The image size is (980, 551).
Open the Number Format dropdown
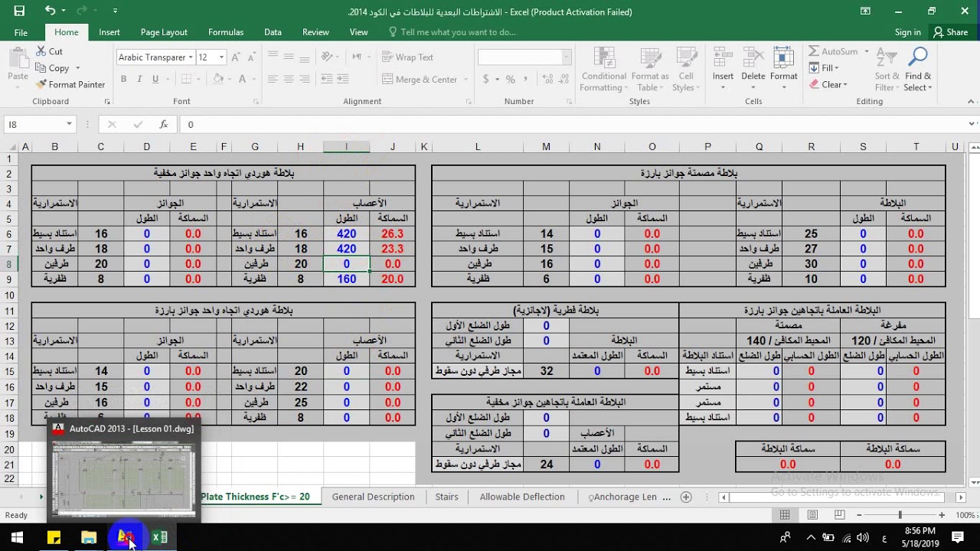click(x=566, y=57)
